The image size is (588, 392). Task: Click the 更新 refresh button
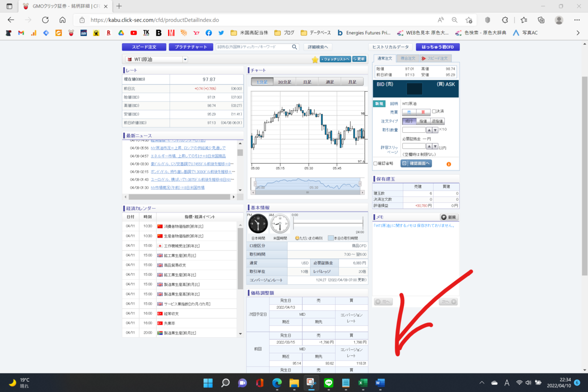coord(359,59)
